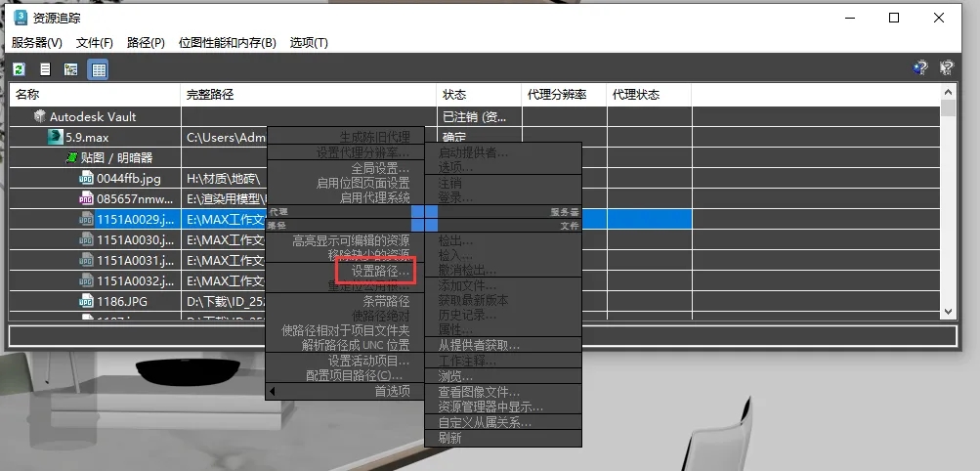Choose 检出... menu entry
This screenshot has height=471, width=980.
455,240
